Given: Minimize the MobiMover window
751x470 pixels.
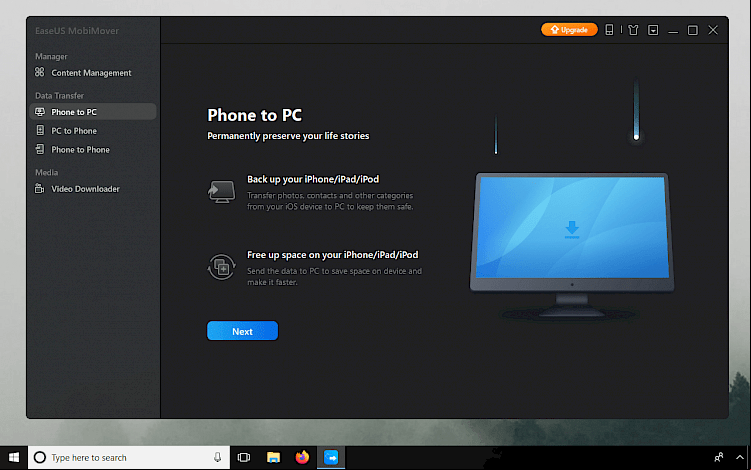Looking at the screenshot, I should 673,31.
